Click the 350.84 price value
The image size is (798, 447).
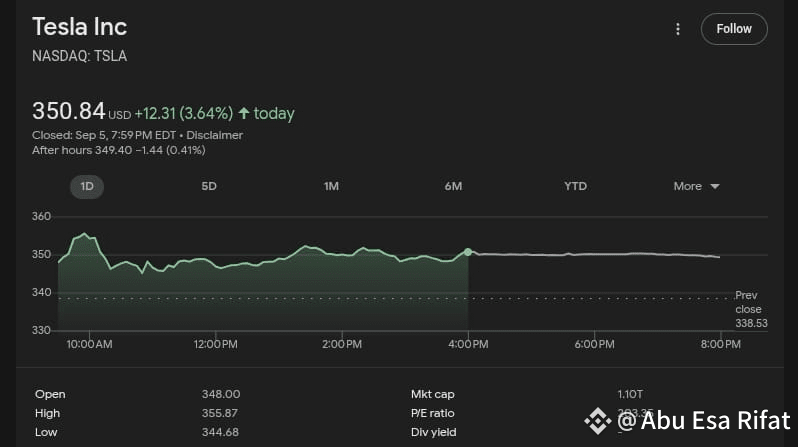(x=69, y=111)
